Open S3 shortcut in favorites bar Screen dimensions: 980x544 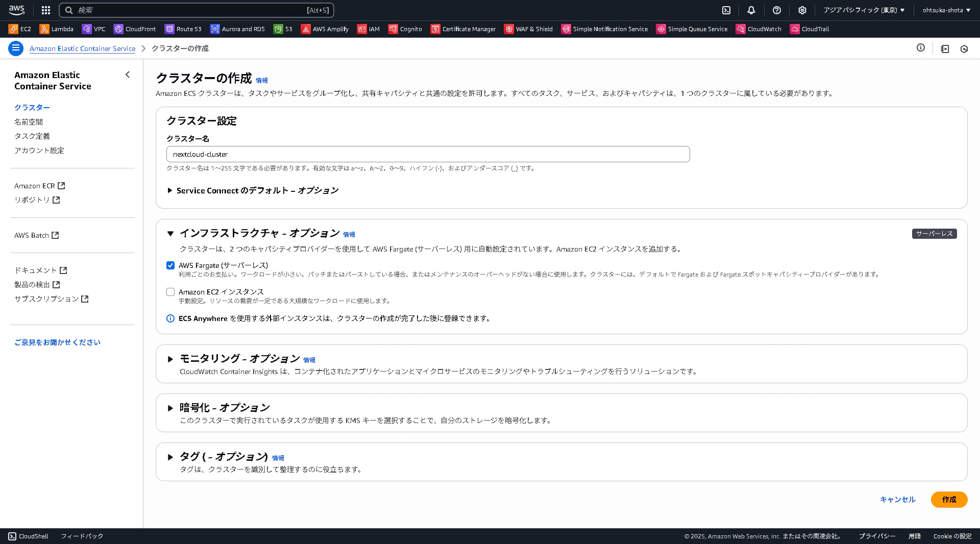(283, 29)
